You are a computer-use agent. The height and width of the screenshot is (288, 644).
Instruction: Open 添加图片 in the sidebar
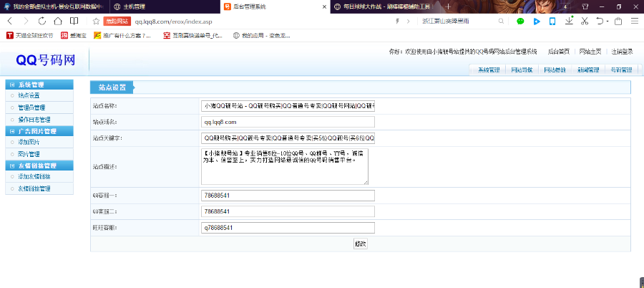[x=29, y=142]
